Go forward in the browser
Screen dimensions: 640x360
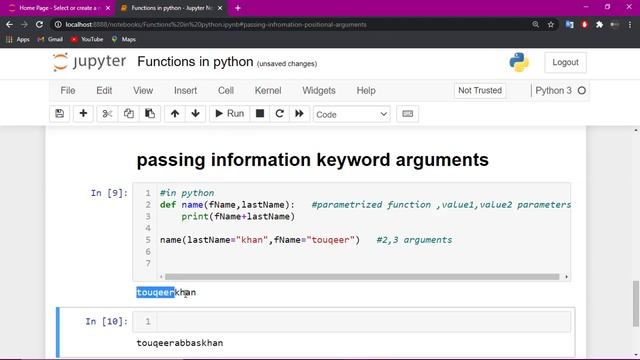[x=24, y=24]
